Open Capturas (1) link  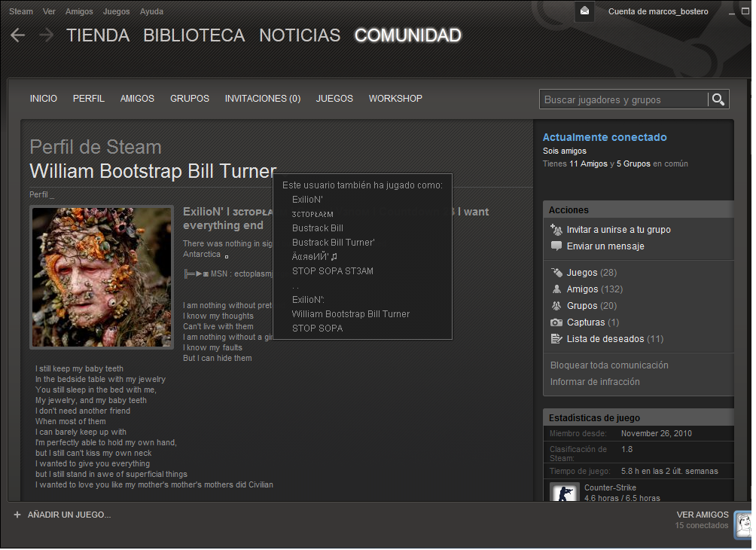tap(593, 322)
